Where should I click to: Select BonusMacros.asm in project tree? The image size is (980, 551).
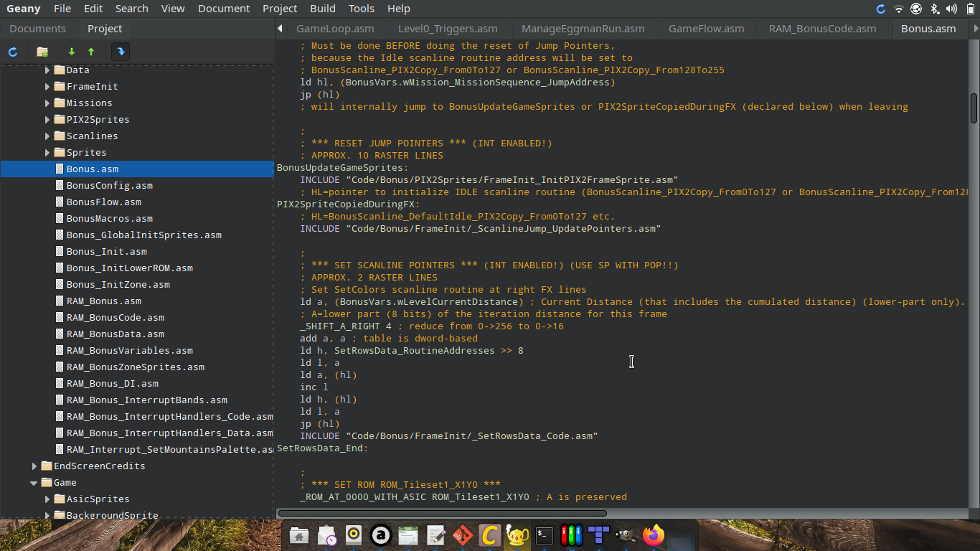click(109, 218)
